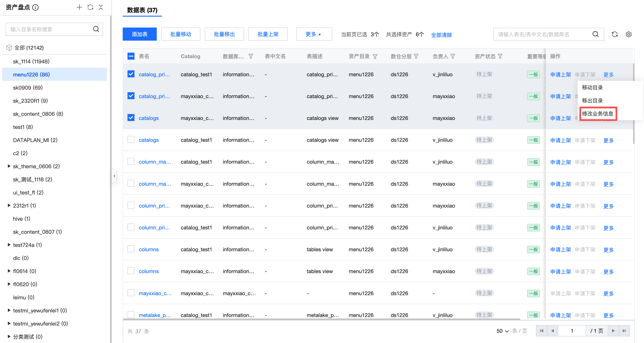Image resolution: width=644 pixels, height=343 pixels.
Task: Open the table column settings hexagon icon
Action: (x=629, y=34)
